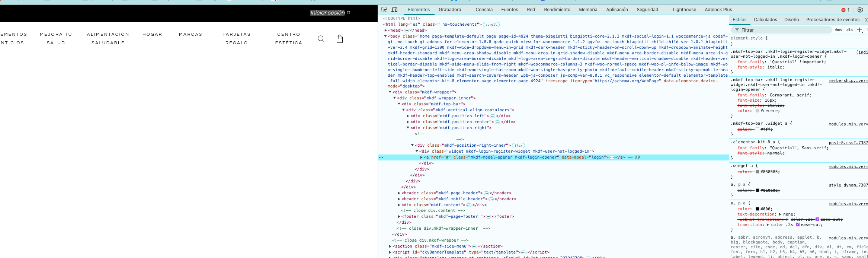The height and width of the screenshot is (258, 868).
Task: Open the Grabadora tab
Action: [450, 10]
